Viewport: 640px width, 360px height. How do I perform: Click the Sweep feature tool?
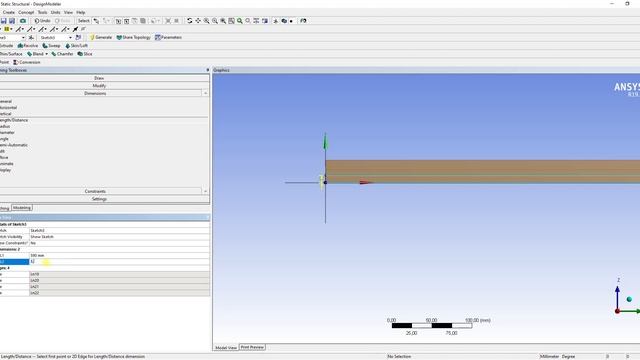[x=51, y=46]
